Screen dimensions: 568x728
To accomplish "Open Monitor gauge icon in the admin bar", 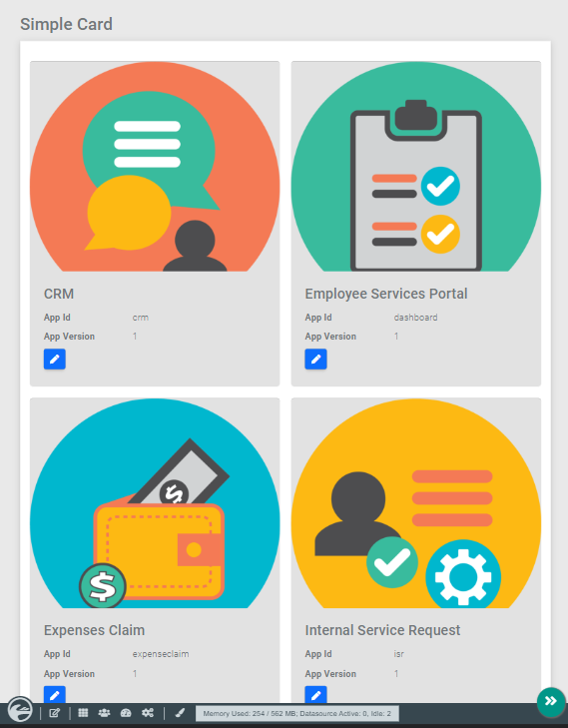I will [x=126, y=713].
